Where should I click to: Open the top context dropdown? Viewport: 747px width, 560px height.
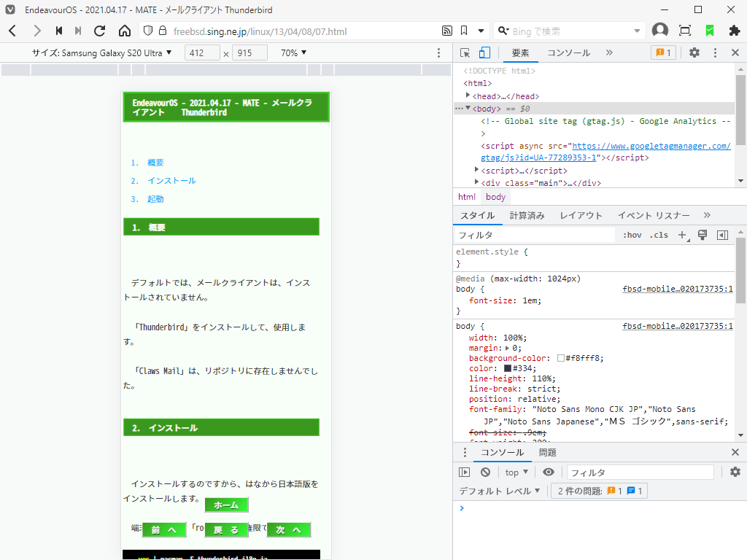pos(516,472)
